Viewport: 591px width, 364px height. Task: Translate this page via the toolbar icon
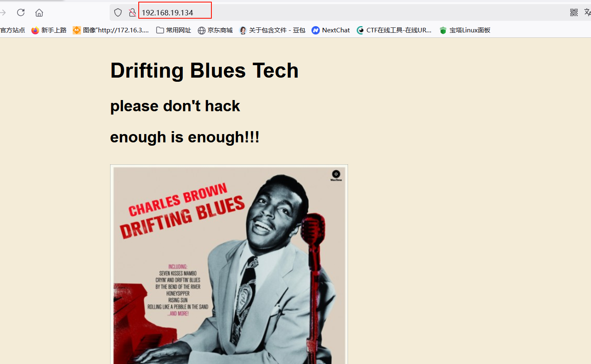pos(587,12)
